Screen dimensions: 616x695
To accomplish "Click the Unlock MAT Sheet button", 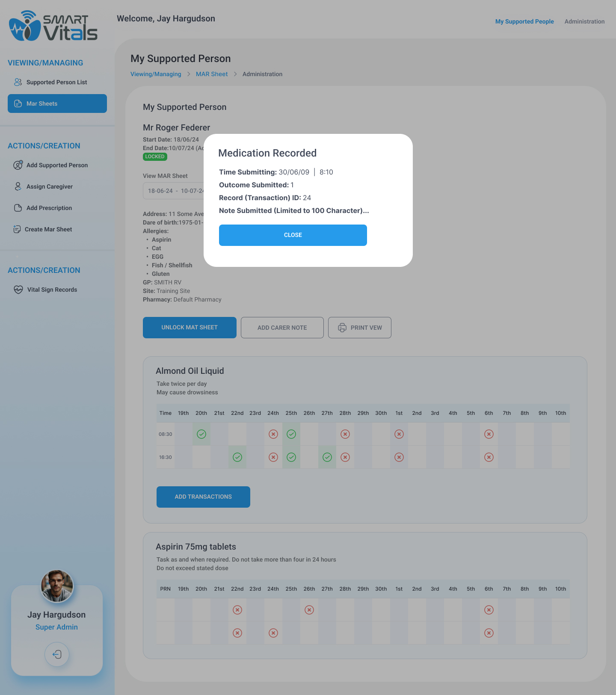I will (190, 328).
